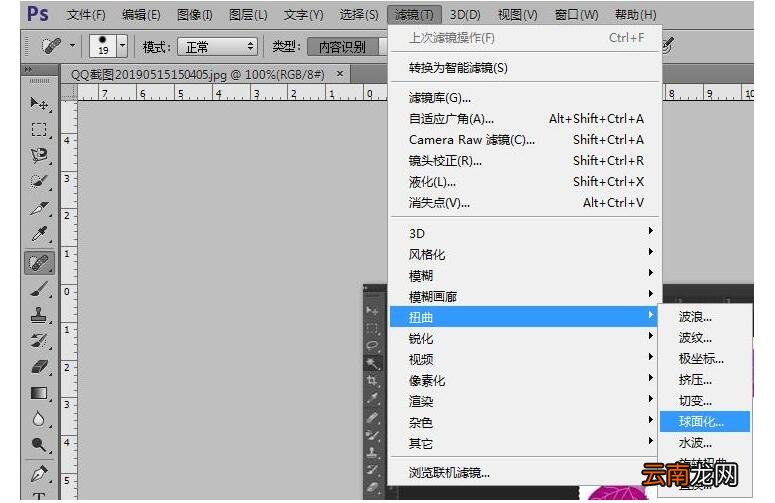Expand the 锐化 submenu
775x503 pixels.
[525, 338]
